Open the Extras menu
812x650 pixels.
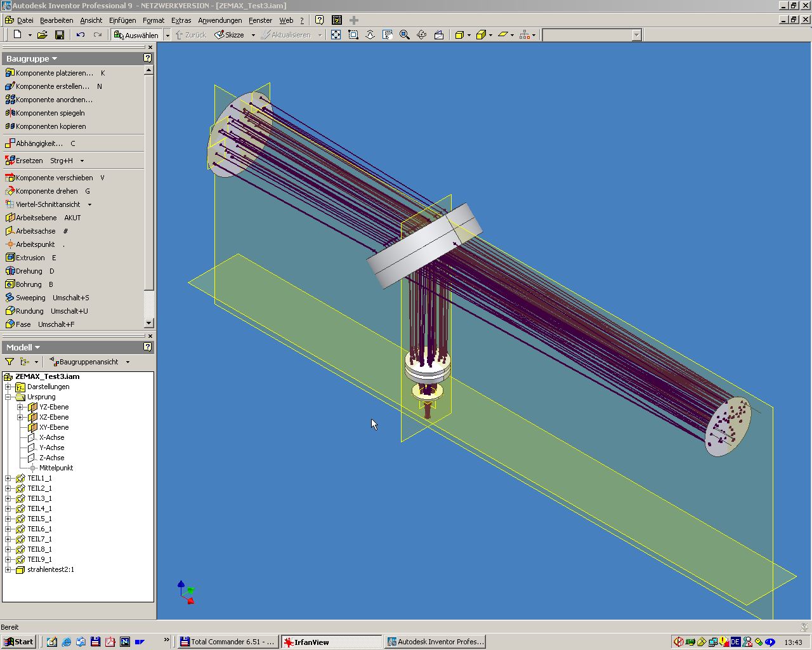[x=181, y=20]
